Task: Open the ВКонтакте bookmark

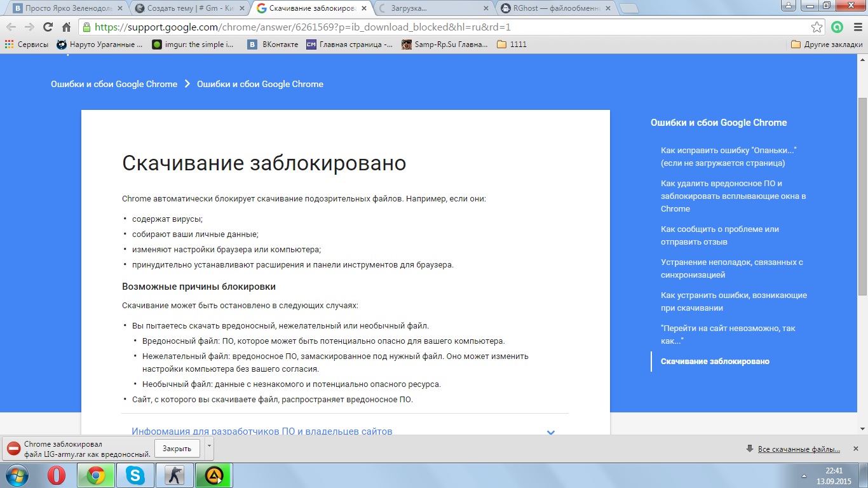Action: [x=273, y=44]
